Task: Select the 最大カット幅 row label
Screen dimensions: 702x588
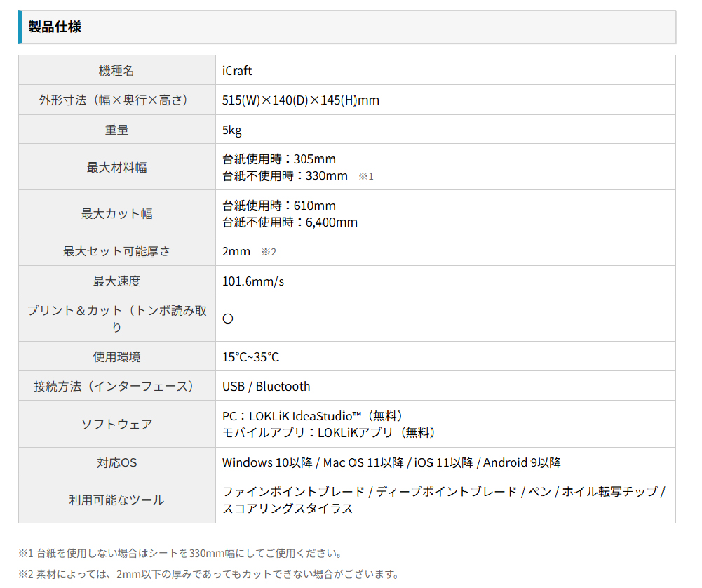Action: pos(116,213)
